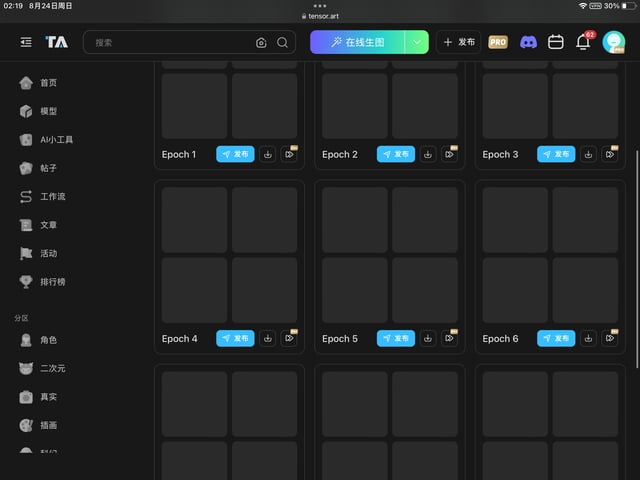
Task: Click Epoch 4 fast-forward PRO icon
Action: [x=289, y=338]
